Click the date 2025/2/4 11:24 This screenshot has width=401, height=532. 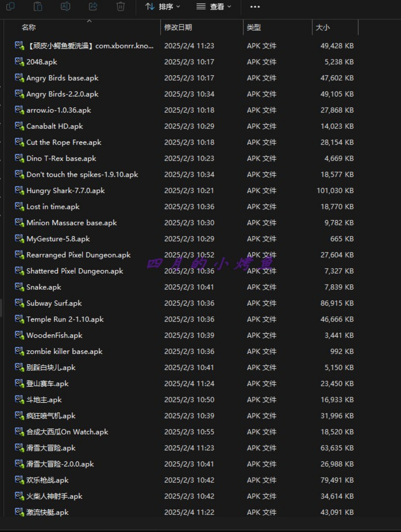(189, 384)
